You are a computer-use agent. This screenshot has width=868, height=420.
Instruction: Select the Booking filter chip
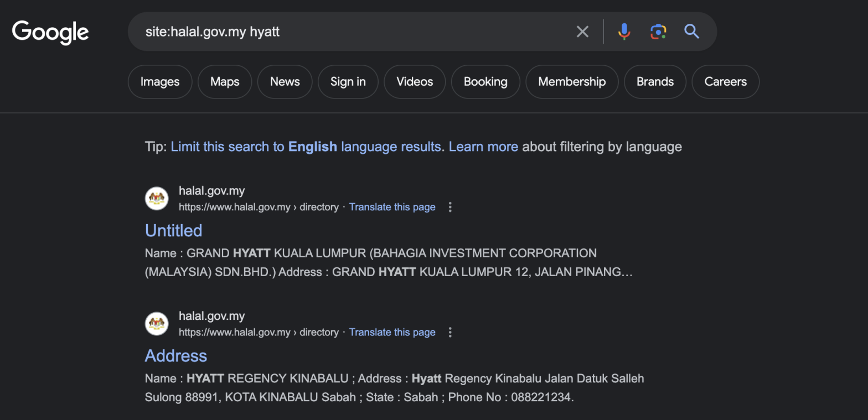(485, 82)
